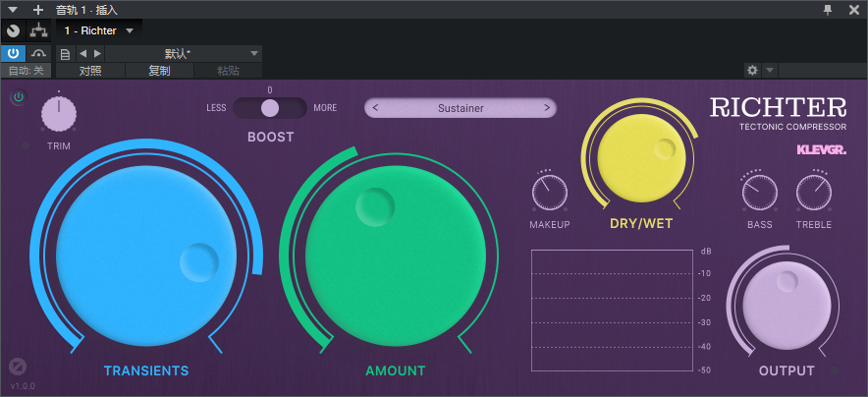This screenshot has width=868, height=397.
Task: Click the OUTPUT label
Action: pos(787,371)
